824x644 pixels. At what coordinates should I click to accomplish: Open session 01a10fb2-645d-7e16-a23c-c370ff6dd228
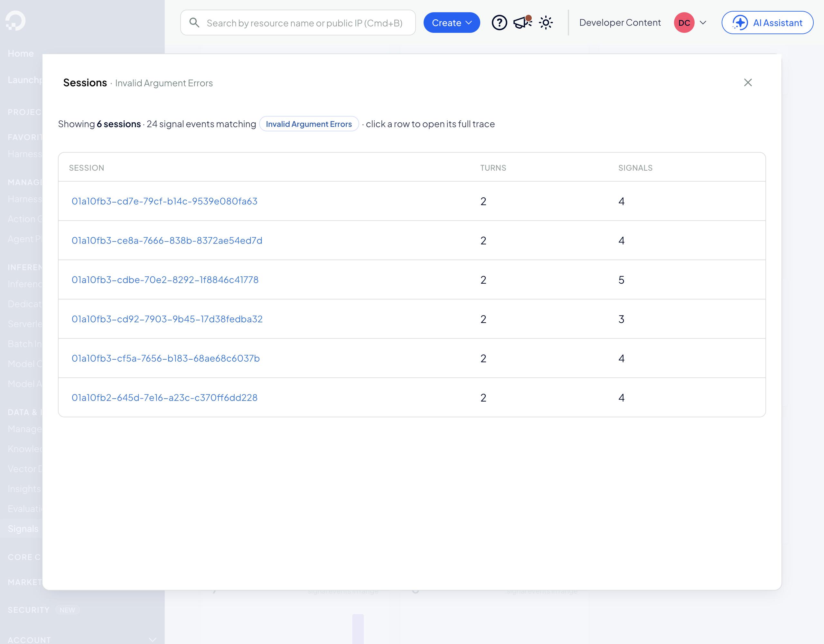pos(164,397)
